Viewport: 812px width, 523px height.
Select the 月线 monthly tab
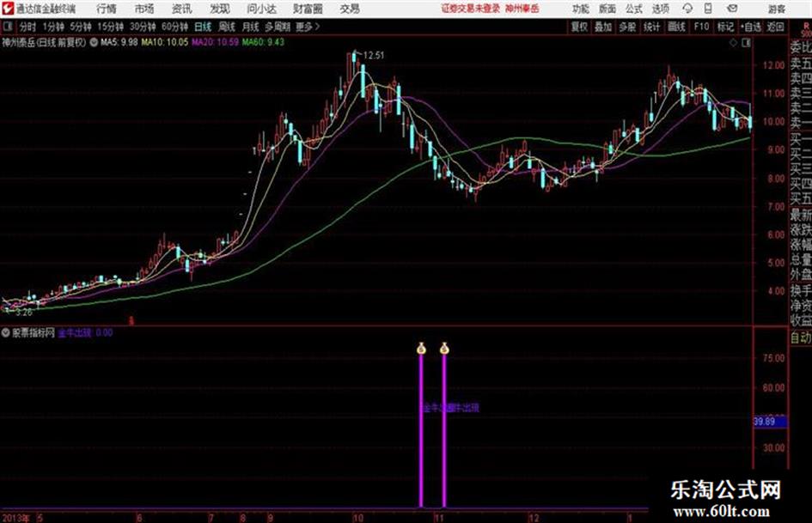tap(251, 27)
